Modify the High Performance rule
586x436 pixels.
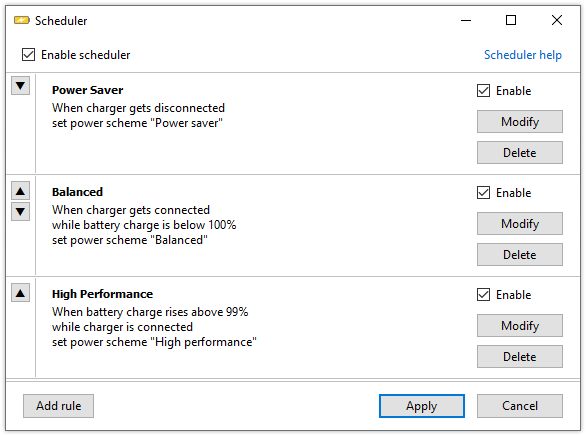click(519, 325)
